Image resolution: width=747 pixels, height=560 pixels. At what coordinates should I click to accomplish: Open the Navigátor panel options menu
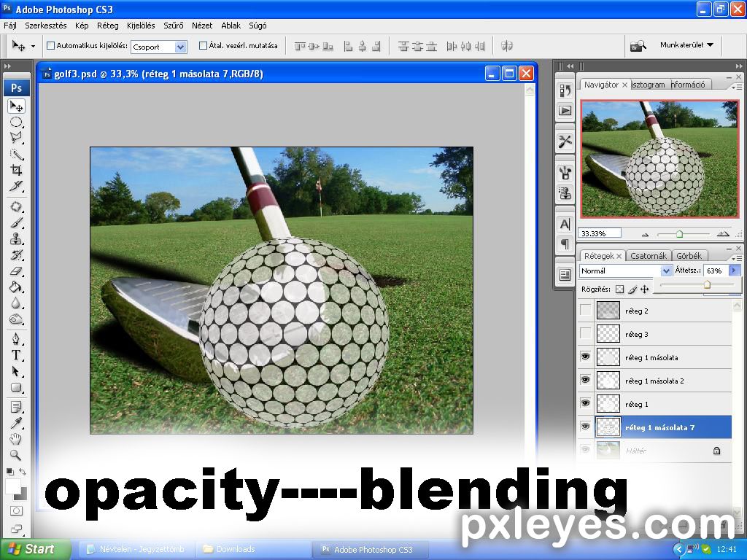736,87
